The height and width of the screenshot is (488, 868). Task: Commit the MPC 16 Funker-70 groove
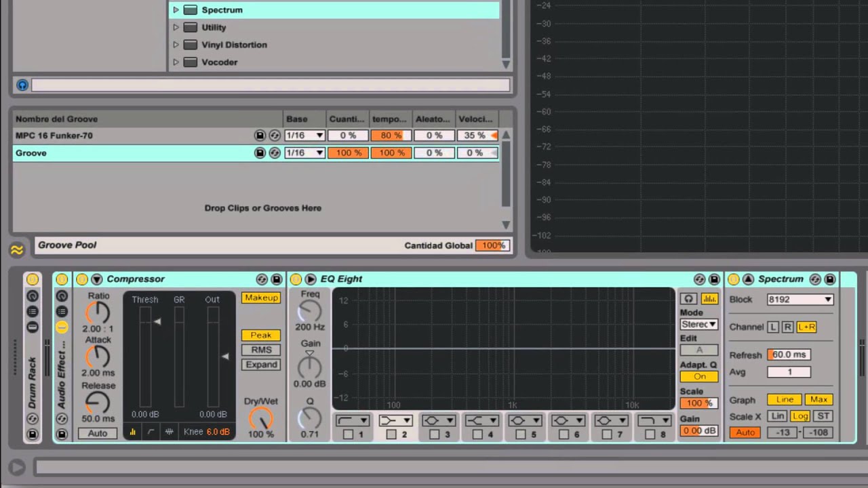click(275, 136)
